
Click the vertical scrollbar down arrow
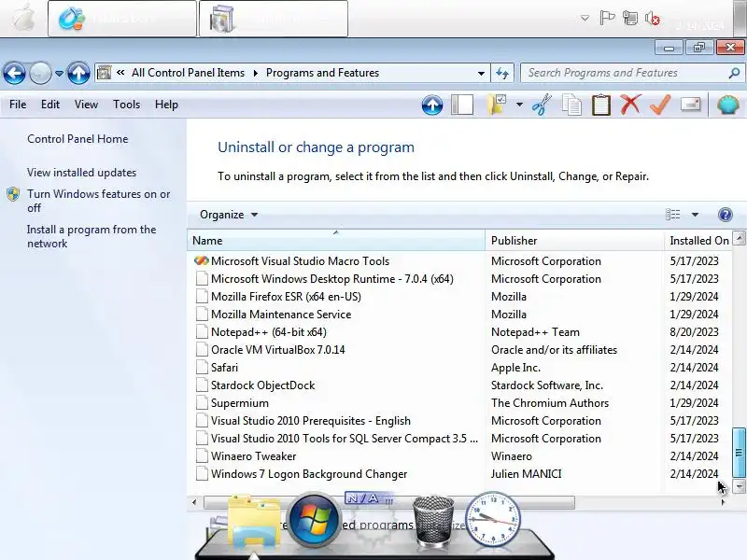coord(739,486)
